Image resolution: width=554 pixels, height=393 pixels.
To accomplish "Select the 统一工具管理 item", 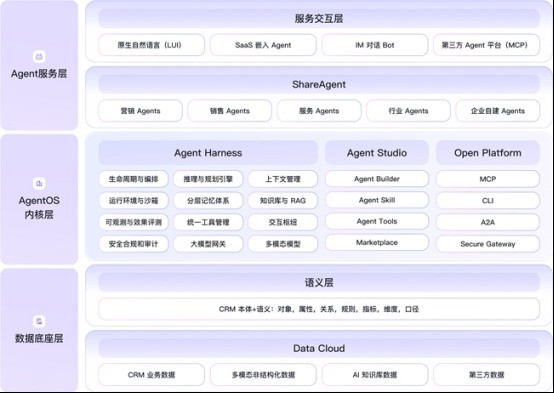I will click(x=208, y=222).
